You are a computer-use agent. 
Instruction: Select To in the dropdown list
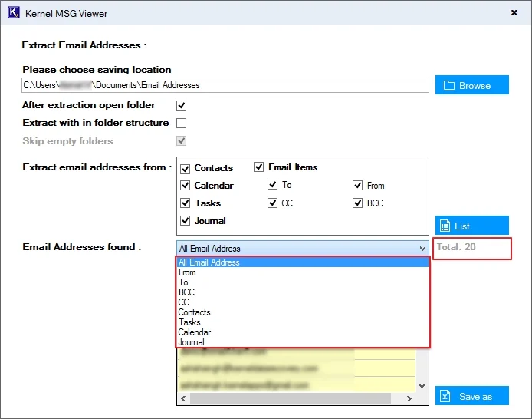click(x=303, y=282)
